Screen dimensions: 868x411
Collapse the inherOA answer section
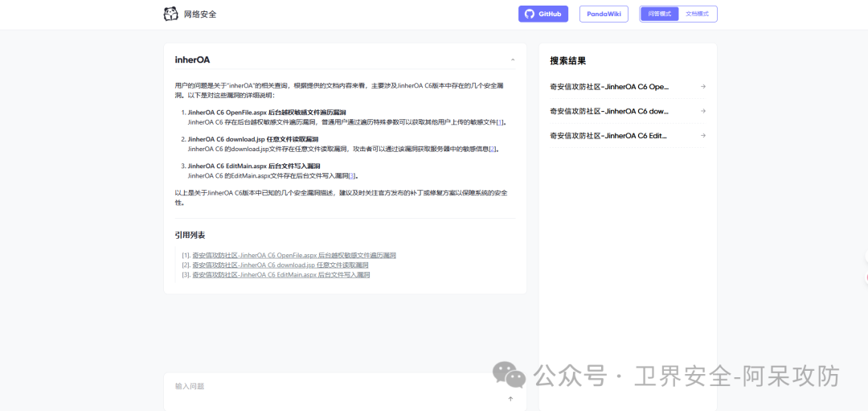click(513, 60)
